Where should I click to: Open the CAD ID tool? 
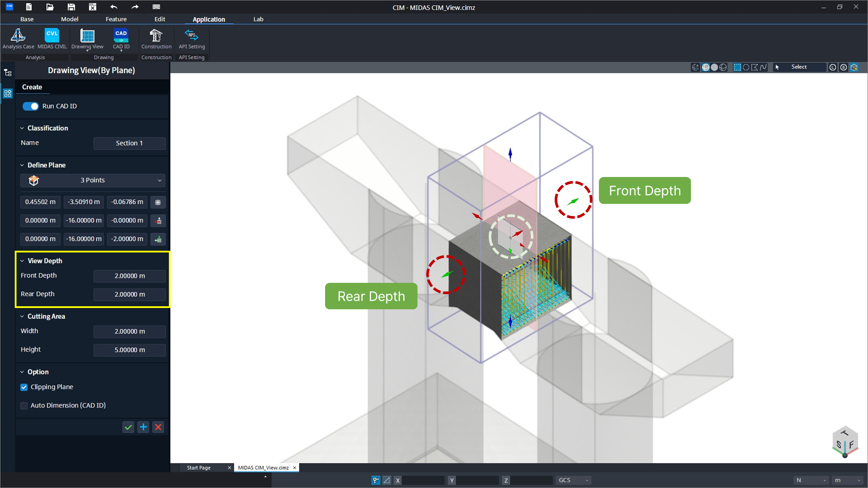pos(121,39)
